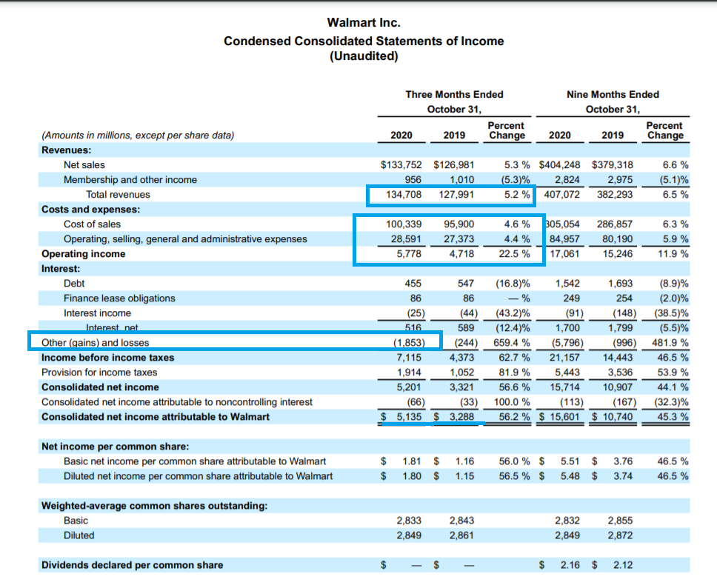Select "Weighted-average common shares outstanding:" heading
The image size is (717, 588).
point(155,506)
